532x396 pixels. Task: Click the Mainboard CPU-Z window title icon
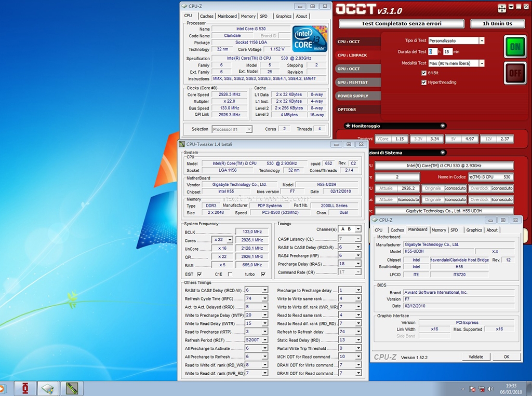[375, 220]
